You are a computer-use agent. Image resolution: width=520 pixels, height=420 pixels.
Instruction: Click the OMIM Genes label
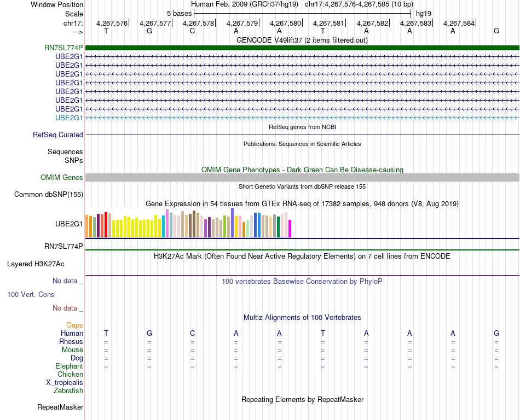[62, 178]
